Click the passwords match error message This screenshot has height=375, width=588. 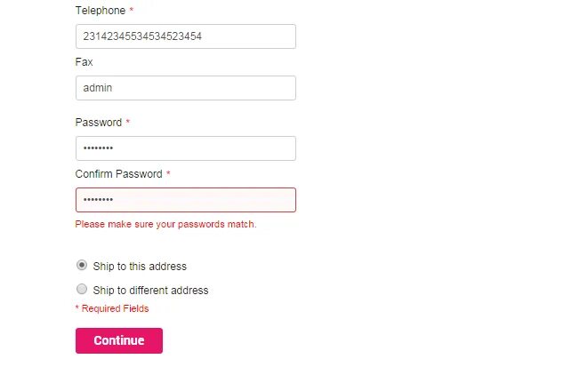coord(165,224)
